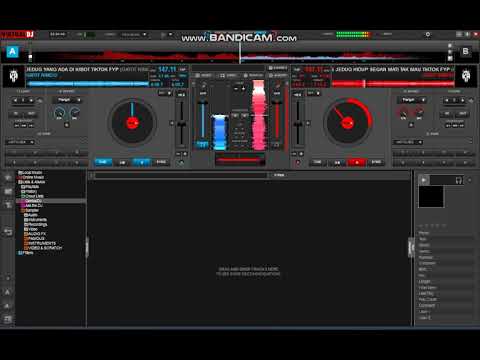This screenshot has height=360, width=480.
Task: Select Local Music folder in browser
Action: pyautogui.click(x=30, y=173)
